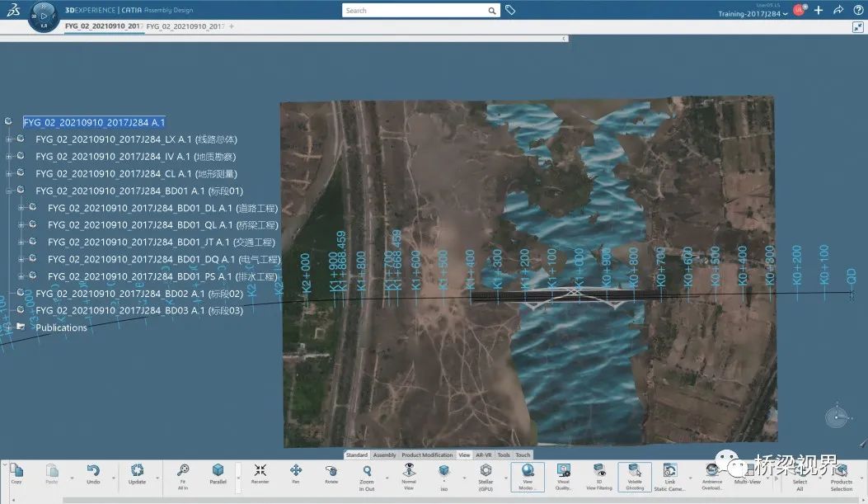Select the Parallel projection cube icon

[x=218, y=470]
